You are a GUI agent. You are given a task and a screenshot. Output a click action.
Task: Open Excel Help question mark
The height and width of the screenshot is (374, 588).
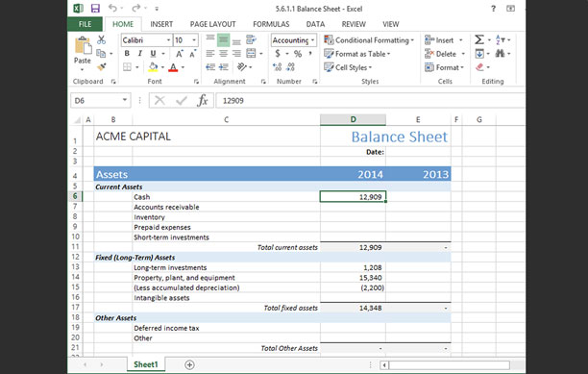coord(494,9)
